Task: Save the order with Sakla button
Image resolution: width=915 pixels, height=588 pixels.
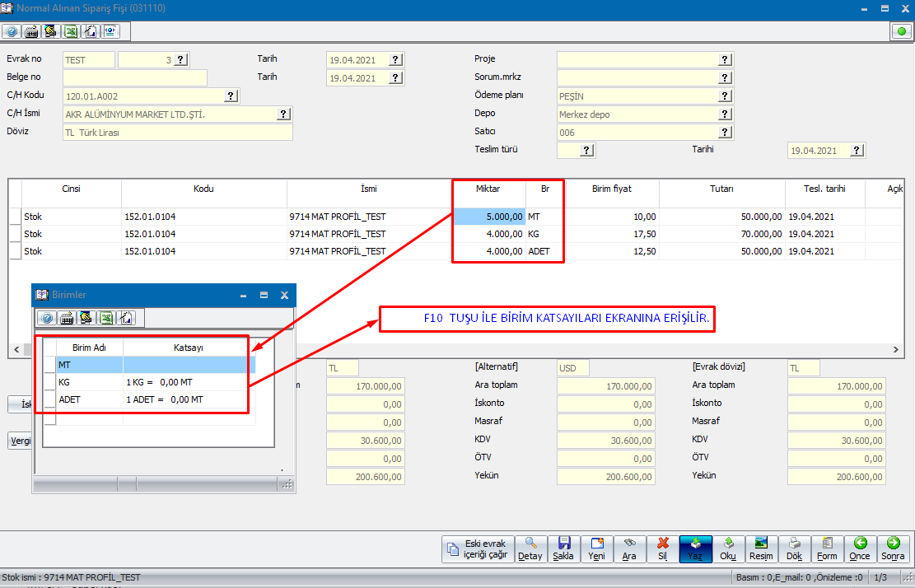Action: (563, 549)
